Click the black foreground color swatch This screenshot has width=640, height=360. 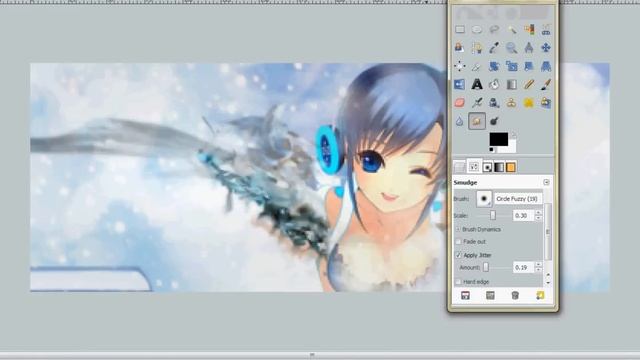tap(499, 139)
